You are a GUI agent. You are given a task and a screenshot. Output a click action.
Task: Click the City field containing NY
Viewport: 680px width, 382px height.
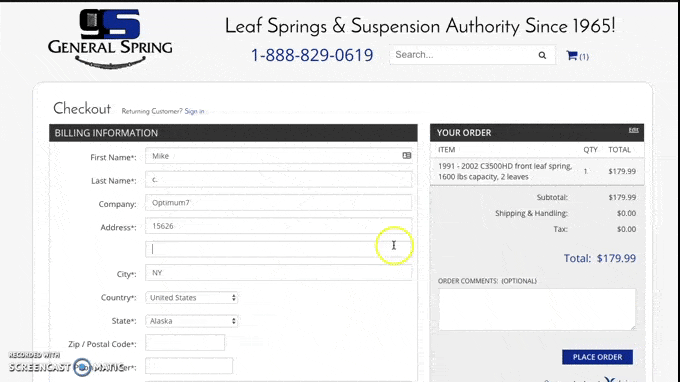[x=278, y=273]
